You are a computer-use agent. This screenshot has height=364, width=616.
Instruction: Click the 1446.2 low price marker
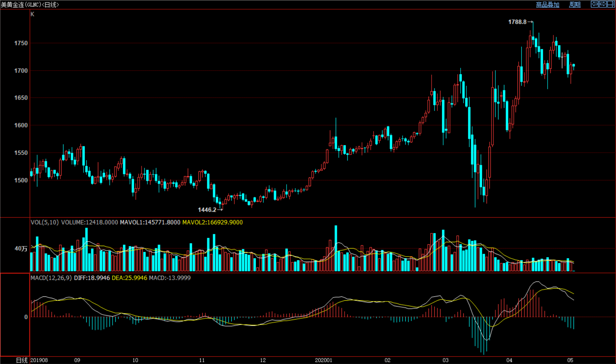207,210
